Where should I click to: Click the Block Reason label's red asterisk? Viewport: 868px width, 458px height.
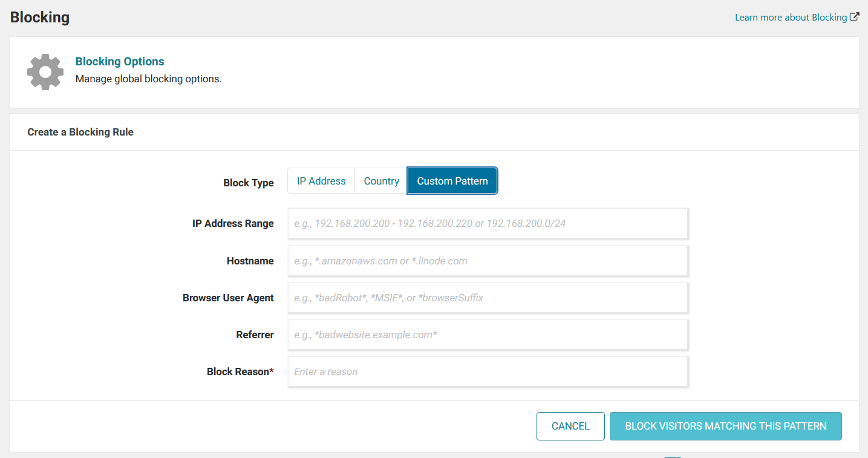[272, 371]
